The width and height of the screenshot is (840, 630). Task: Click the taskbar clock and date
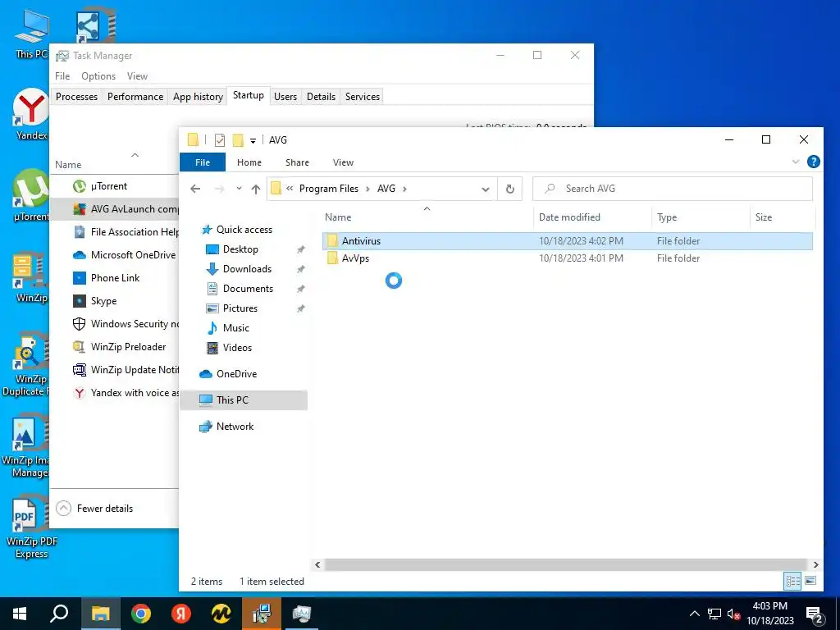pos(769,614)
